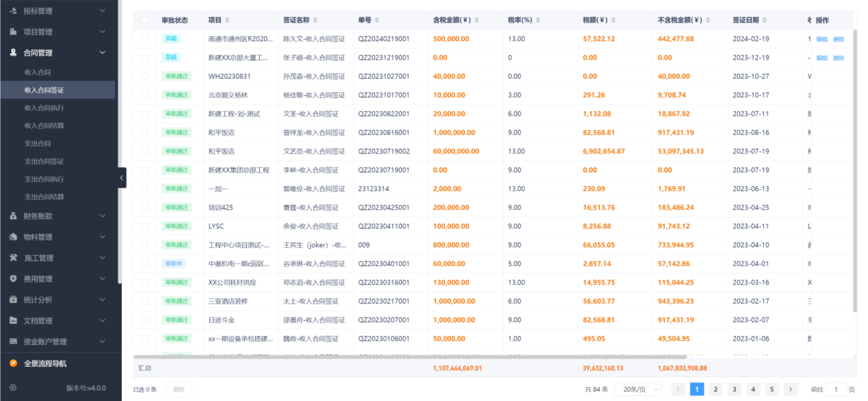The width and height of the screenshot is (868, 401).
Task: Go to page 3 in pagination
Action: pos(733,389)
